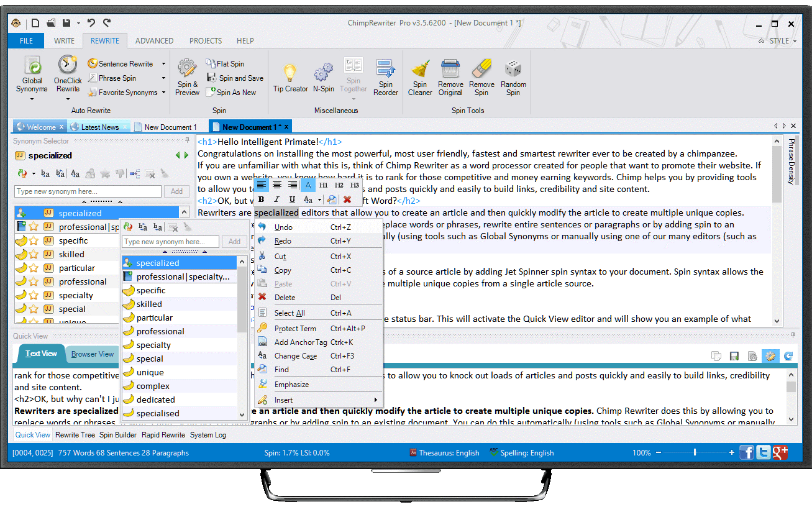Run OneClick Rewrite

(x=68, y=74)
